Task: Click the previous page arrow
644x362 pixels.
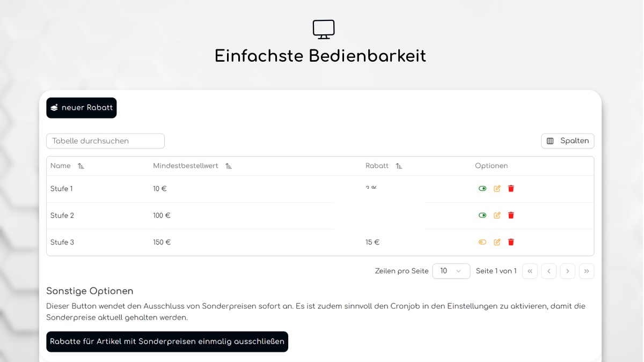Action: point(548,271)
